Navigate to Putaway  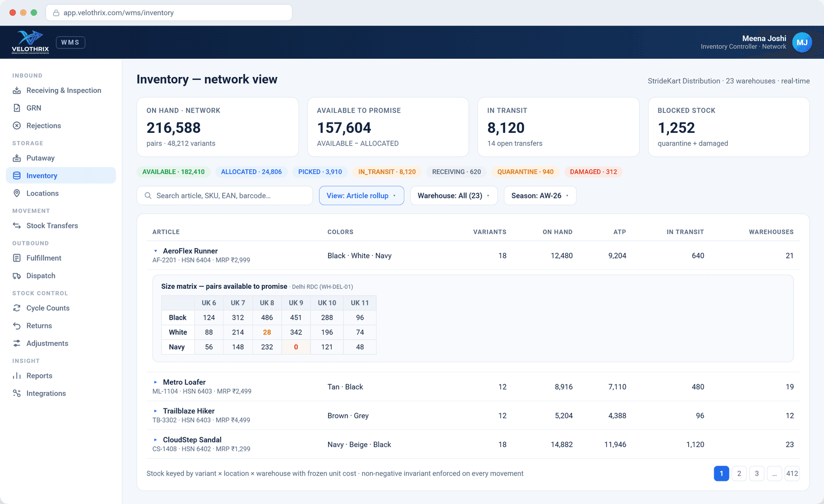(61, 158)
